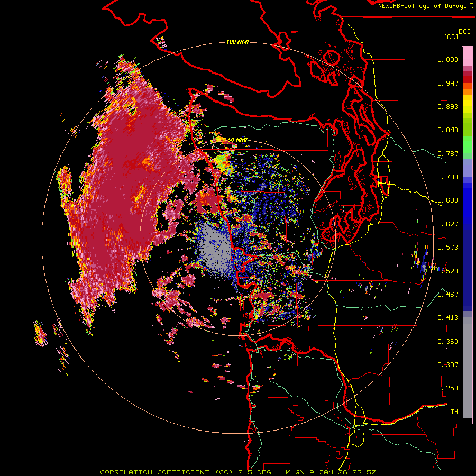Click the 0.787 value on the color scale

coord(448,153)
